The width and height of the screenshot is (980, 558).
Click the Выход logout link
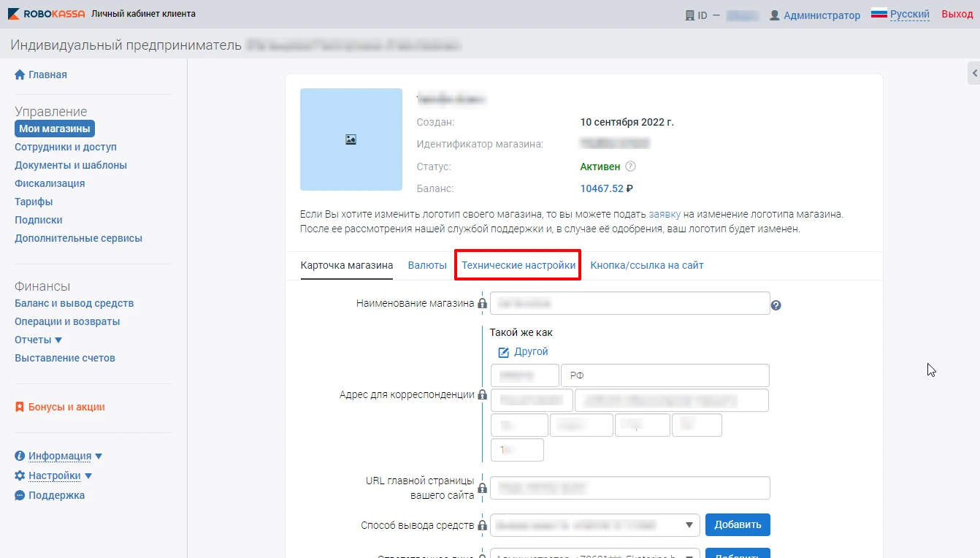[x=957, y=14]
